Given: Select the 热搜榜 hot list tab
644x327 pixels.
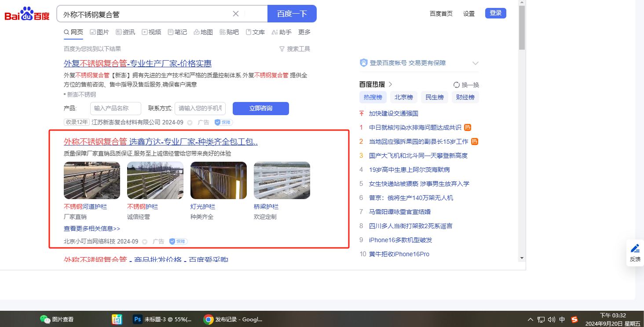Looking at the screenshot, I should 373,97.
